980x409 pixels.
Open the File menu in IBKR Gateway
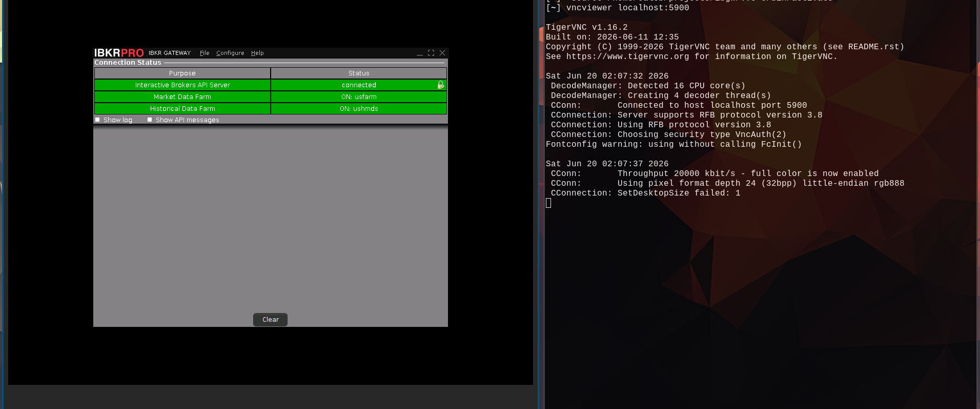[205, 53]
